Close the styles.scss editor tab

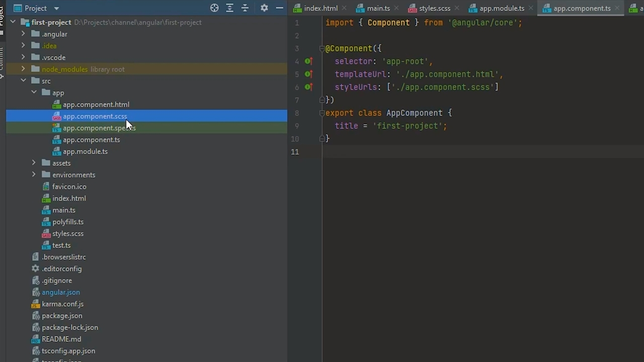point(456,9)
